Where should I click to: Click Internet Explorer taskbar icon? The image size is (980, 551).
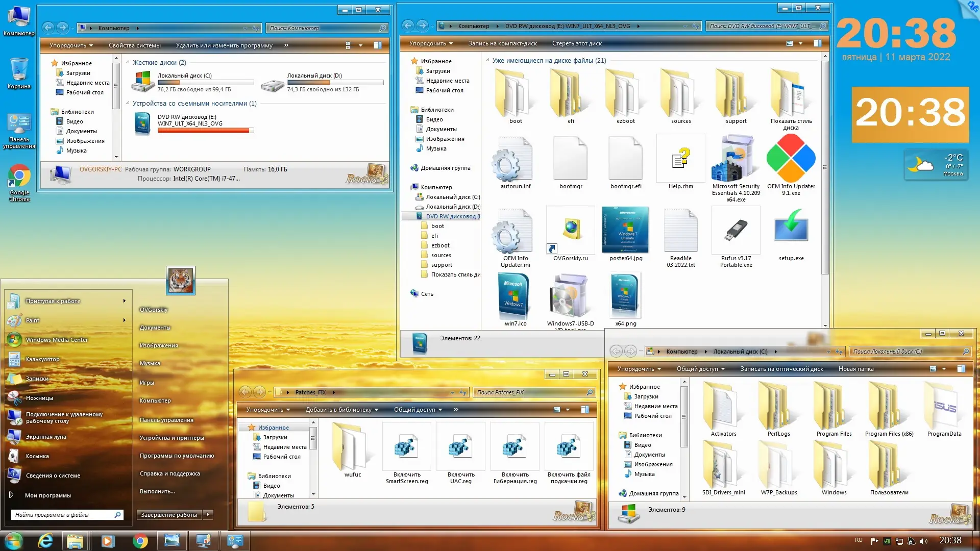point(45,541)
